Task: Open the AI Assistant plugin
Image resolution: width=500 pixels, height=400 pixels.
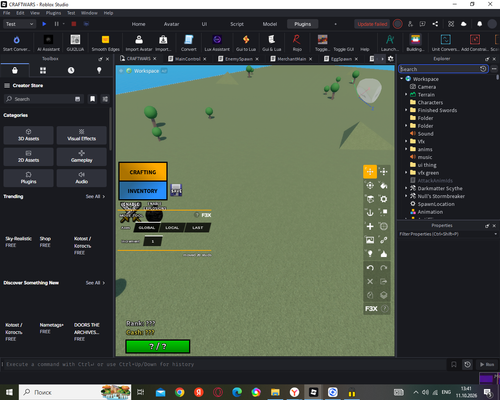Action: 48,43
